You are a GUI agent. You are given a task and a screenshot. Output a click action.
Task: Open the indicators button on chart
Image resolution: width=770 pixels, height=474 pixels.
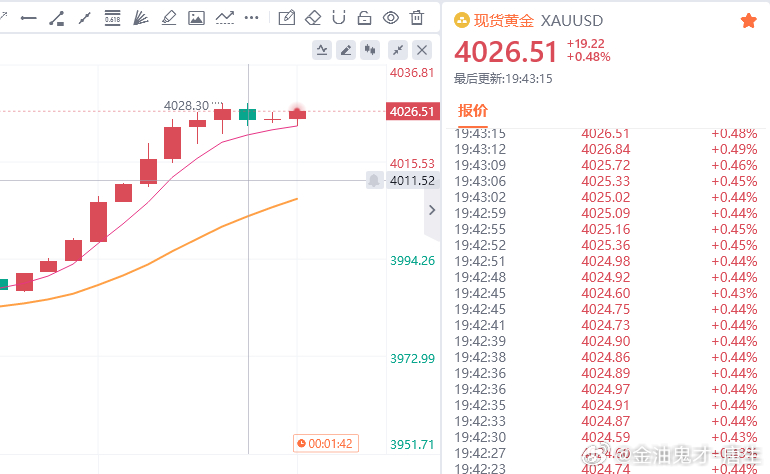322,50
